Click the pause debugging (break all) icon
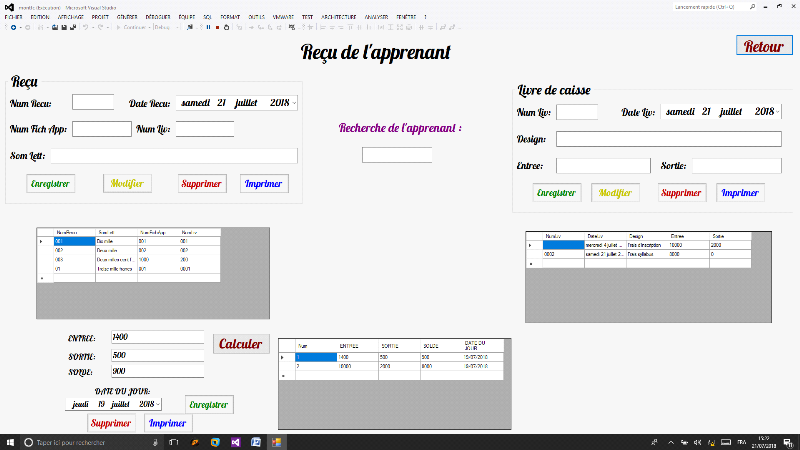 coord(208,28)
